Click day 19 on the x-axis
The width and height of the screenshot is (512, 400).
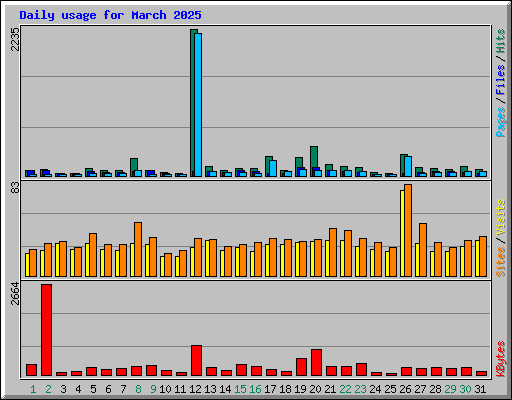point(300,389)
